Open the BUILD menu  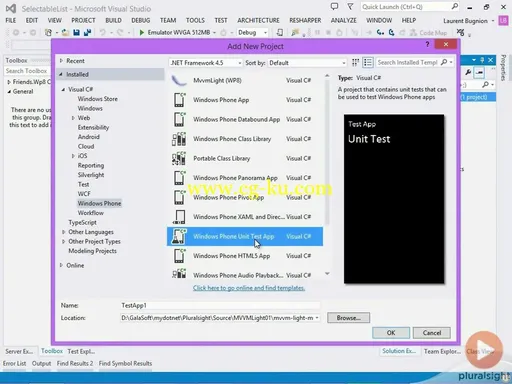pyautogui.click(x=113, y=20)
